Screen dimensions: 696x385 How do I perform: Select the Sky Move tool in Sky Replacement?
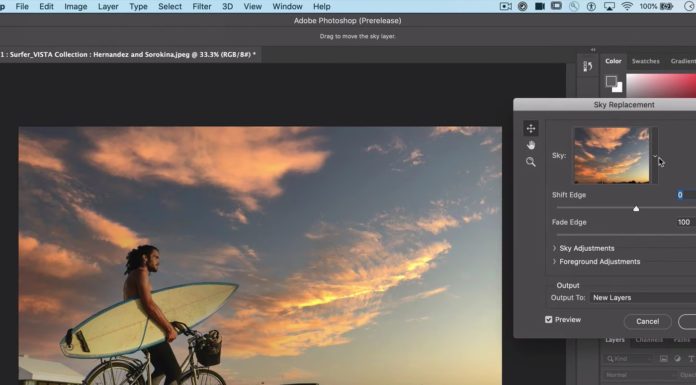click(530, 129)
